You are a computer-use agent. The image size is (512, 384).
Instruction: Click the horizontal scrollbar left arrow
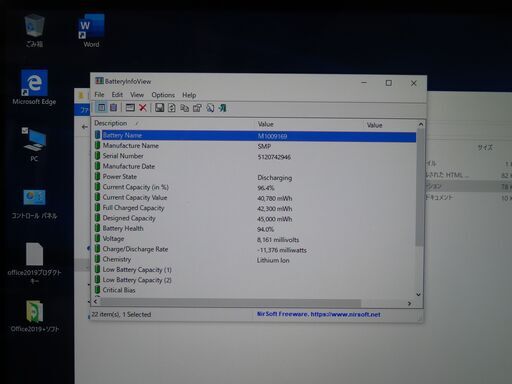(96, 302)
